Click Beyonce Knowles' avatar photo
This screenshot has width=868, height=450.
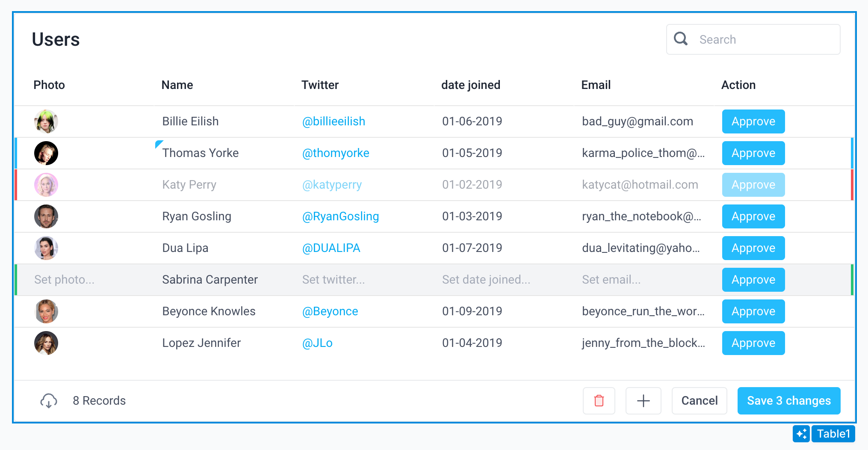point(46,311)
